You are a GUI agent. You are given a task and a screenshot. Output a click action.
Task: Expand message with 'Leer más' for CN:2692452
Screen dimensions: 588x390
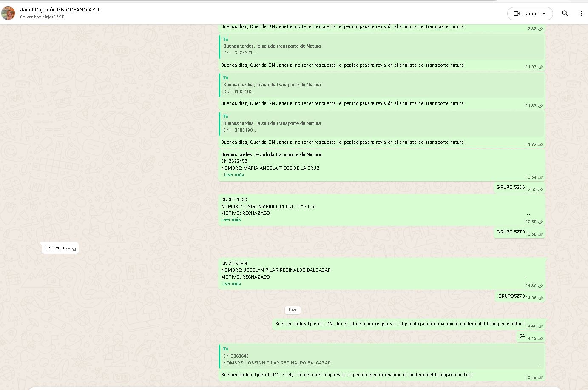tap(233, 175)
